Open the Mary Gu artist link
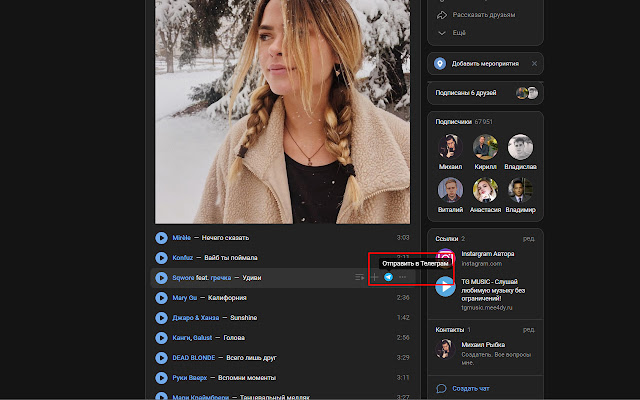This screenshot has width=640, height=400. [184, 298]
